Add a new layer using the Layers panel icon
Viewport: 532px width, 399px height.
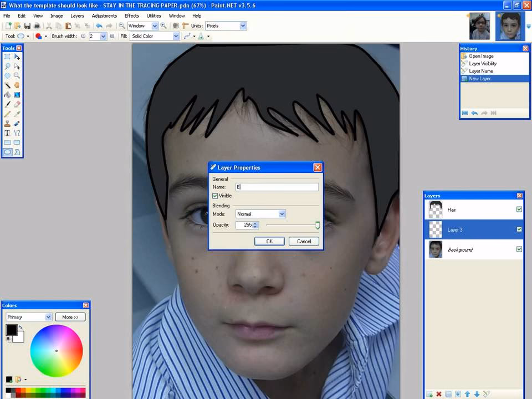click(429, 394)
